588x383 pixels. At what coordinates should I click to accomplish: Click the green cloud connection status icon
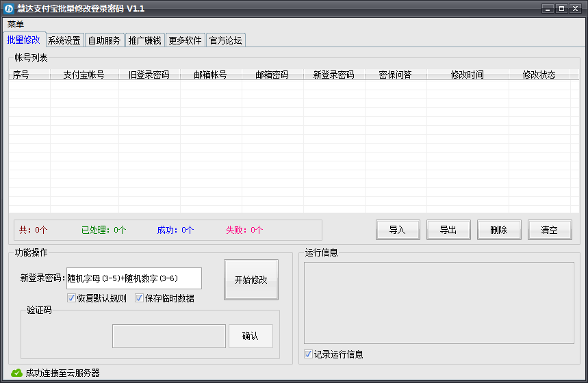click(17, 373)
